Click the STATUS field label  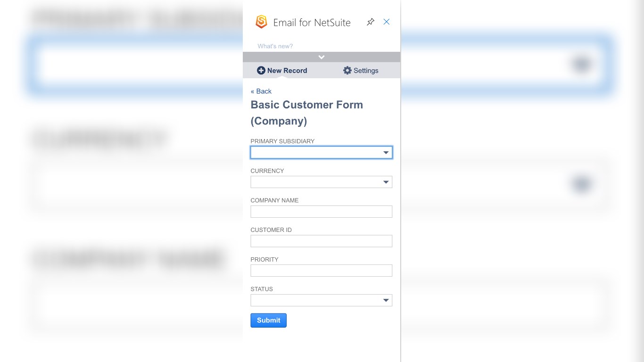point(262,289)
